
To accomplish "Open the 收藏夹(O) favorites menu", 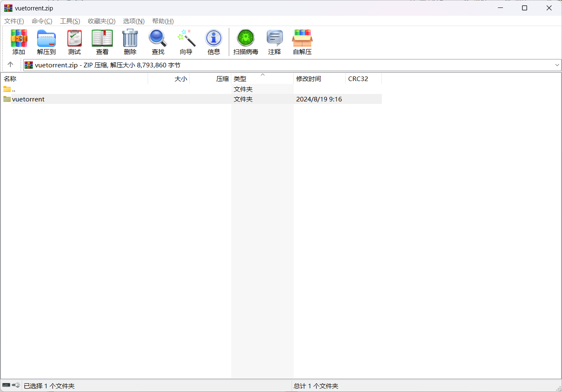I will (x=102, y=21).
